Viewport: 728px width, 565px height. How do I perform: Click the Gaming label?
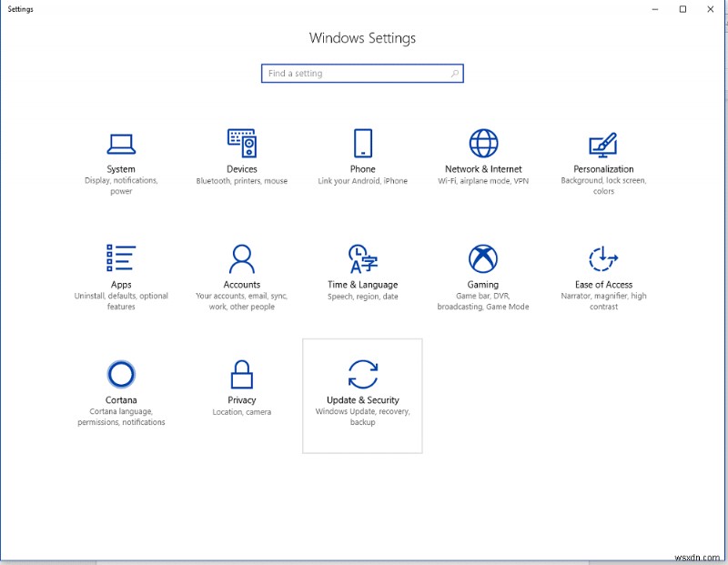click(x=483, y=285)
